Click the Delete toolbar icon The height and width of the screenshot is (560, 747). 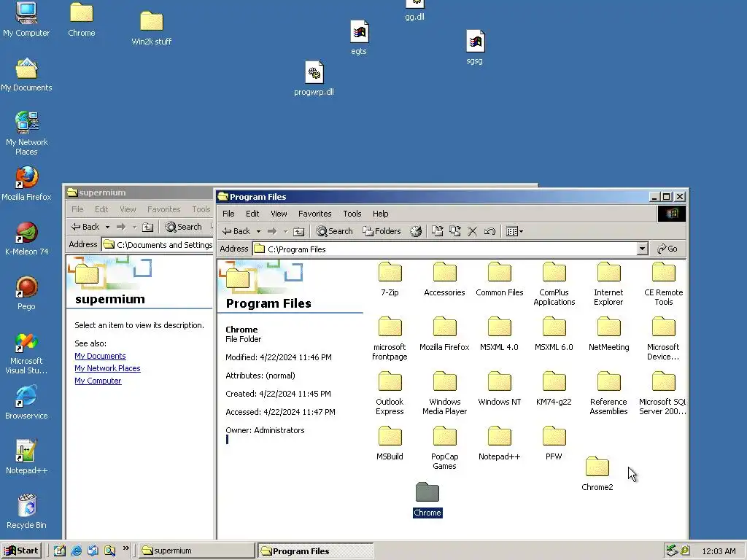pyautogui.click(x=472, y=231)
